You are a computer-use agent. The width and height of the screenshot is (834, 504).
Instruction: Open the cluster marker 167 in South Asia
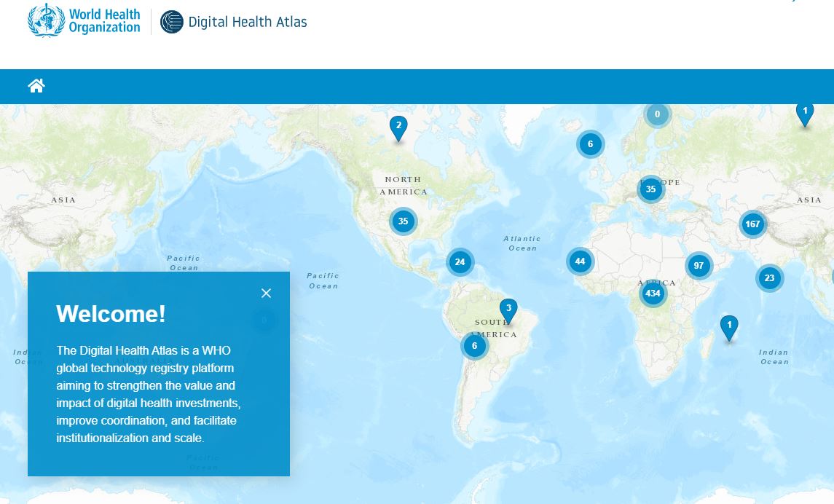[752, 224]
